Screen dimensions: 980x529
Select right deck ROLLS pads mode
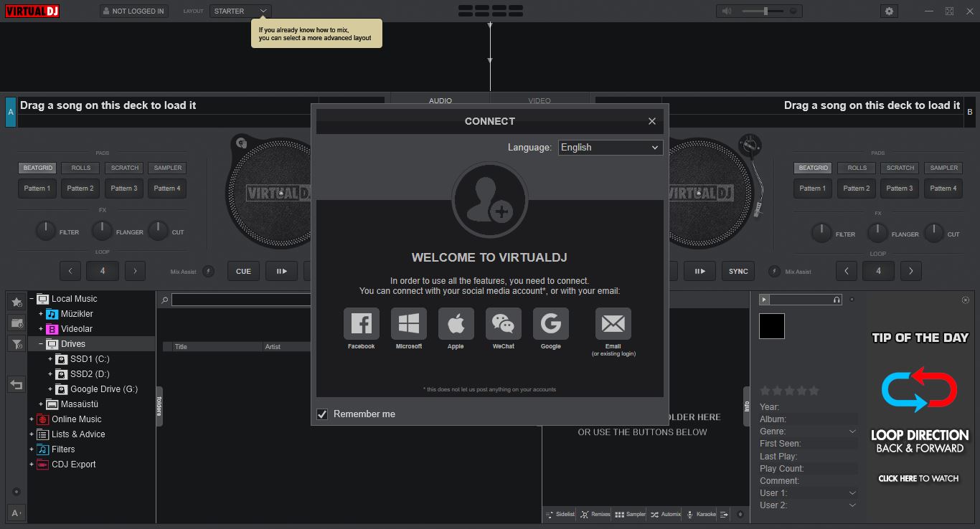857,168
